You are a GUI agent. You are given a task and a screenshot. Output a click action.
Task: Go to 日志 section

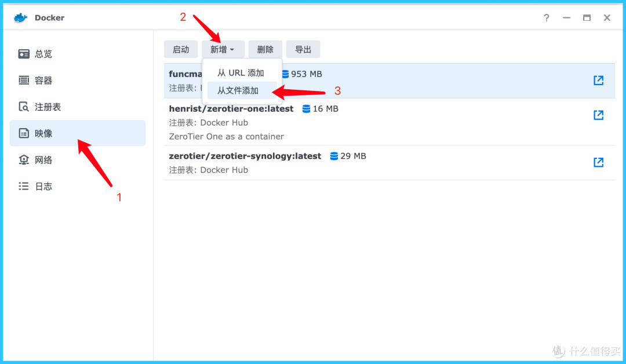pos(78,186)
